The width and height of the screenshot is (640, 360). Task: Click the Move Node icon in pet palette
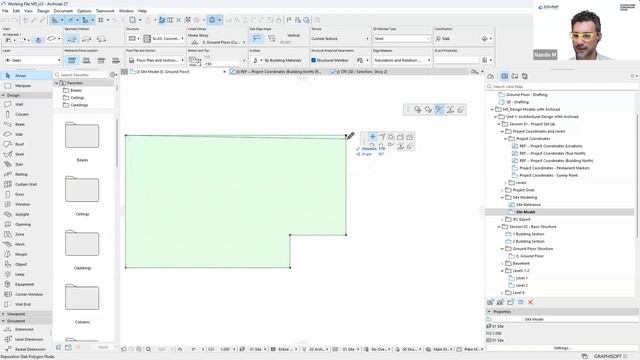[372, 137]
